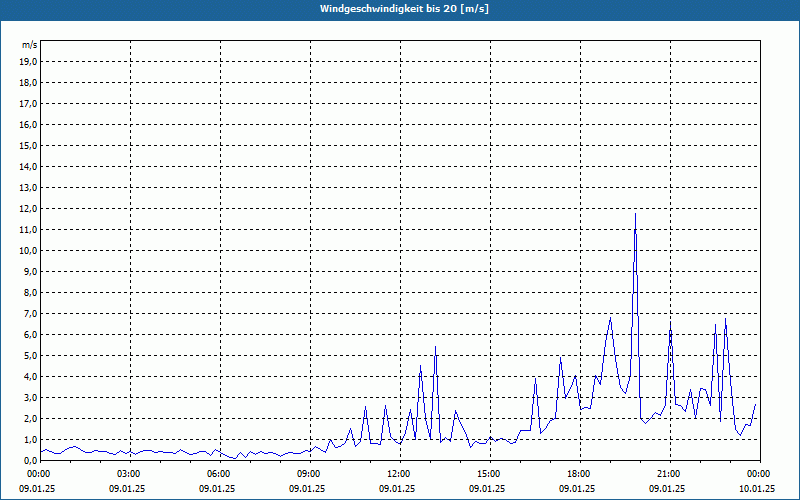The image size is (800, 500).
Task: Click the '2,0' y-axis tick label
Action: pyautogui.click(x=30, y=418)
